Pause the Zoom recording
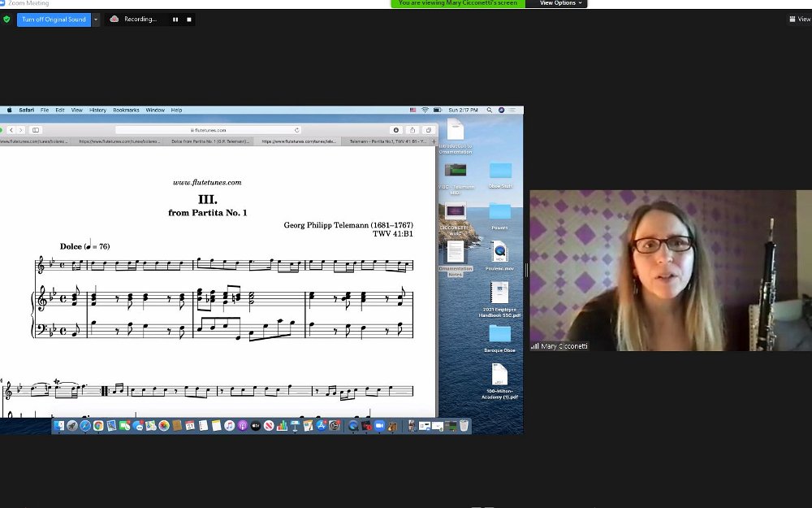The height and width of the screenshot is (508, 812). pyautogui.click(x=175, y=20)
